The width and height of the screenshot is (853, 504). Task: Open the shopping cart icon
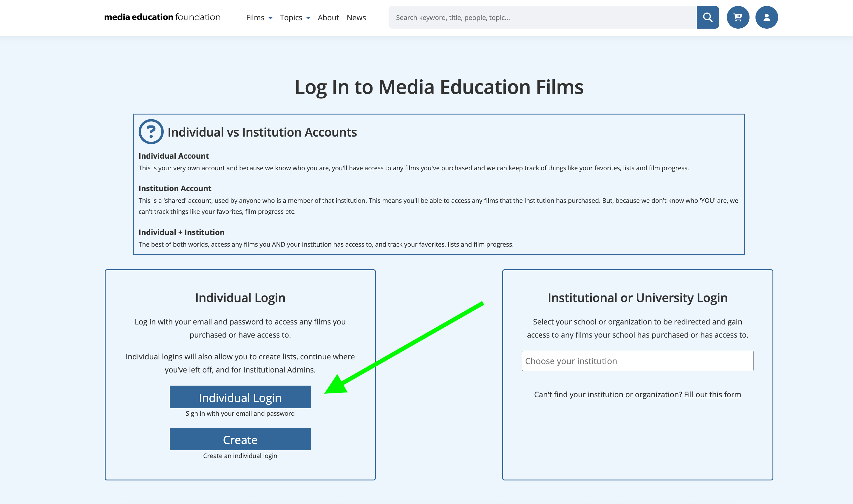pos(738,17)
